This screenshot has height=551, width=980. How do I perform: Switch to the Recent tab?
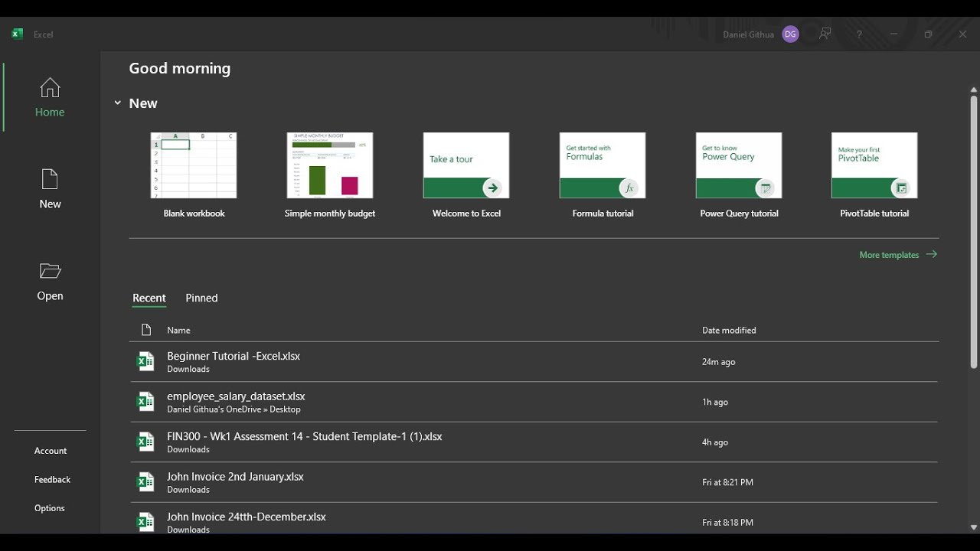pyautogui.click(x=149, y=298)
